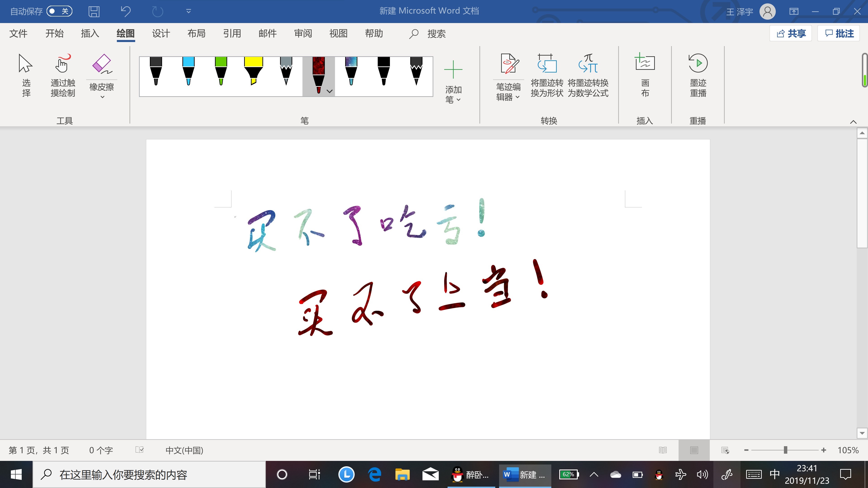Pick the green pen

(x=221, y=71)
